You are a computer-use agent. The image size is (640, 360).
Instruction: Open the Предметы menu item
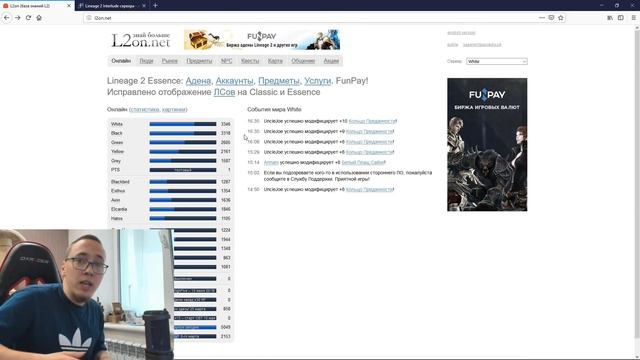click(x=199, y=61)
